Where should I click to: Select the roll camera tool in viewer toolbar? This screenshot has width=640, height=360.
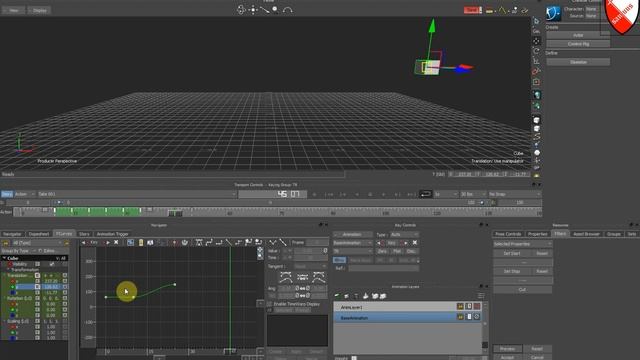288,10
